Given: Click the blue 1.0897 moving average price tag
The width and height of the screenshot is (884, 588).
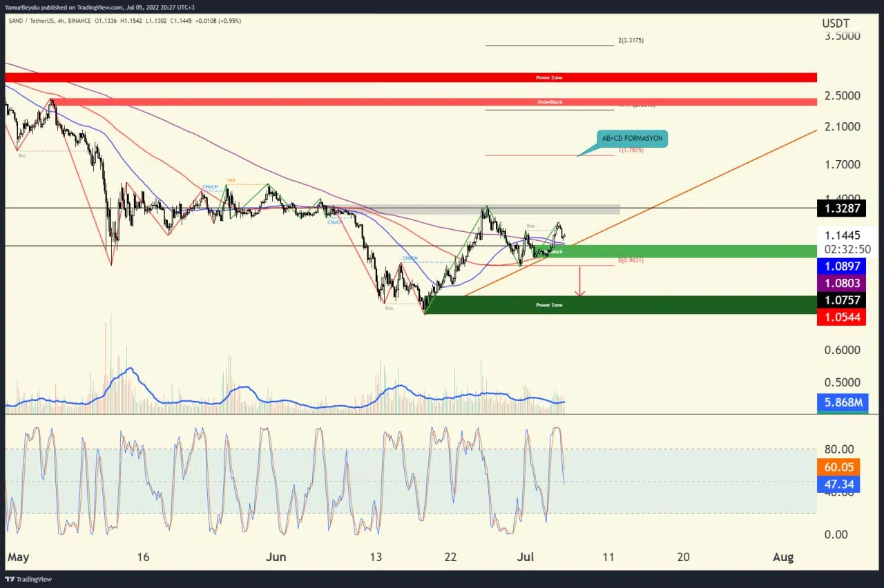Looking at the screenshot, I should tap(840, 266).
